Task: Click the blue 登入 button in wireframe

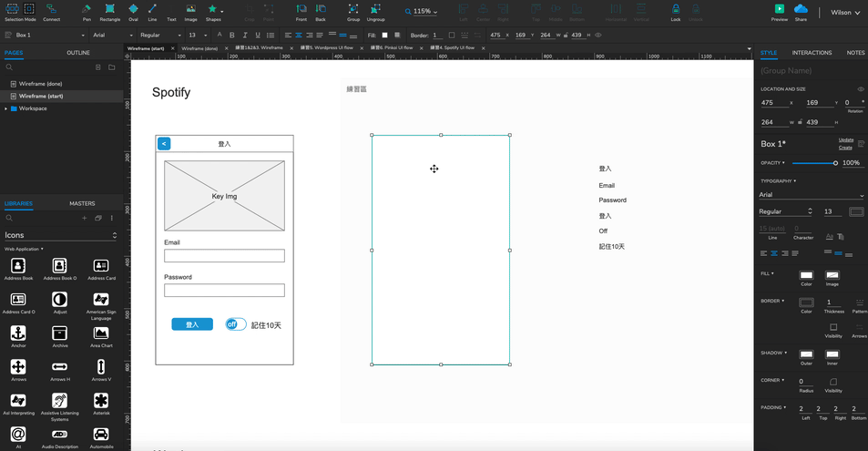Action: [192, 324]
